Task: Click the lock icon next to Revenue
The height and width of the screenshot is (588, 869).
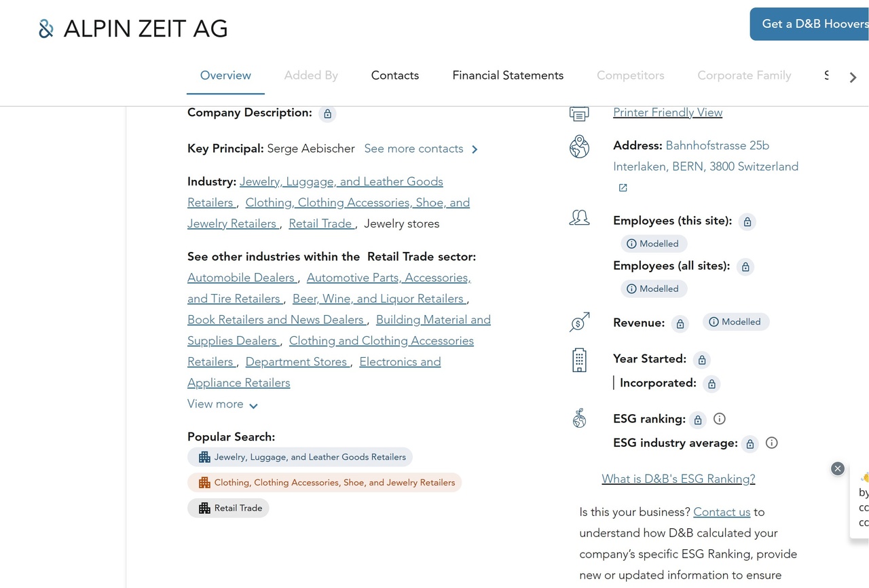Action: (x=680, y=324)
